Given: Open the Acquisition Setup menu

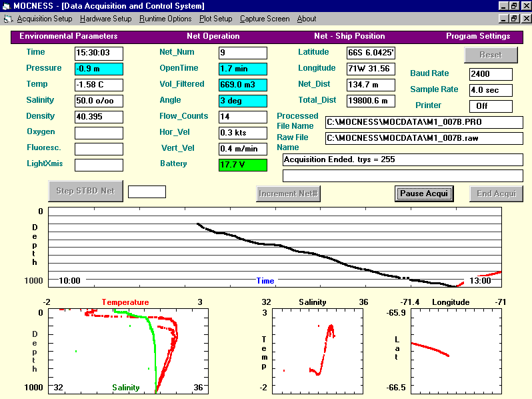Looking at the screenshot, I should pos(45,19).
